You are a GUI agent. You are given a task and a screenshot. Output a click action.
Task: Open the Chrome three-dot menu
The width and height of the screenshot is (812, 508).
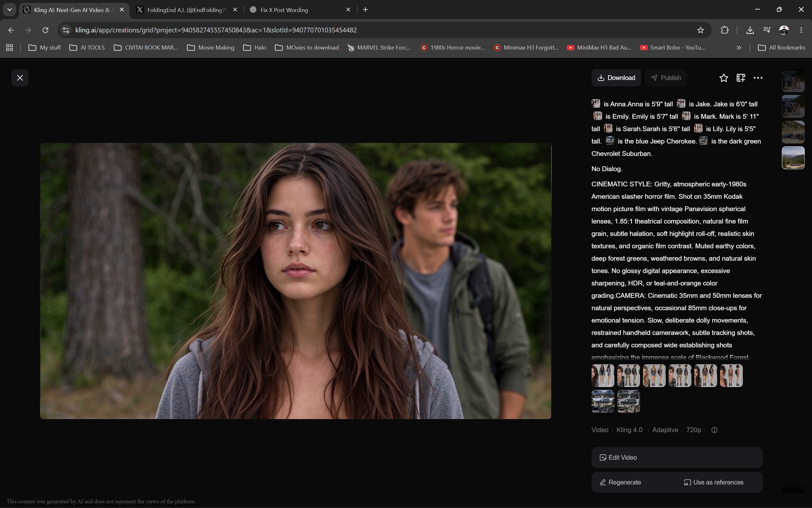tap(801, 30)
